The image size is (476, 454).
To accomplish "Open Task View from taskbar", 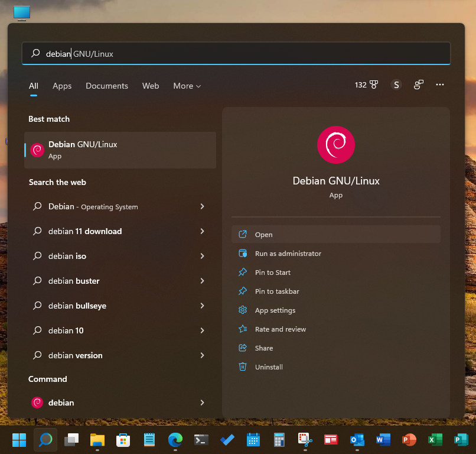I will tap(71, 440).
